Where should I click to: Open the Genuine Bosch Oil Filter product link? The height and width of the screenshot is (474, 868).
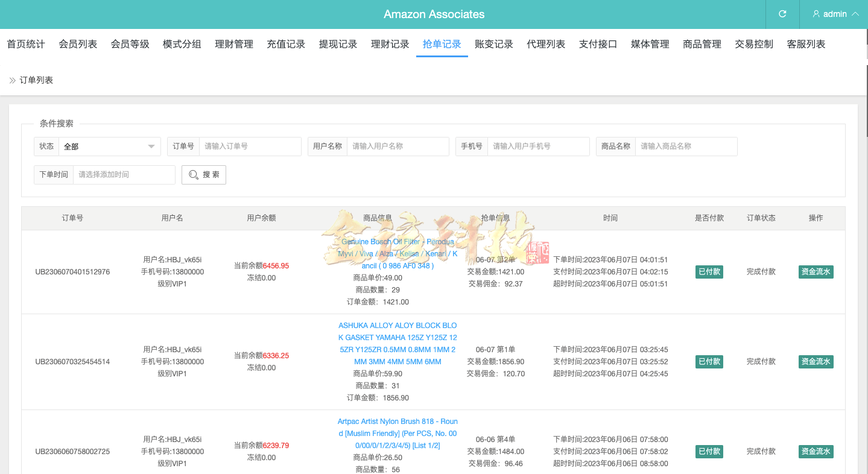398,253
